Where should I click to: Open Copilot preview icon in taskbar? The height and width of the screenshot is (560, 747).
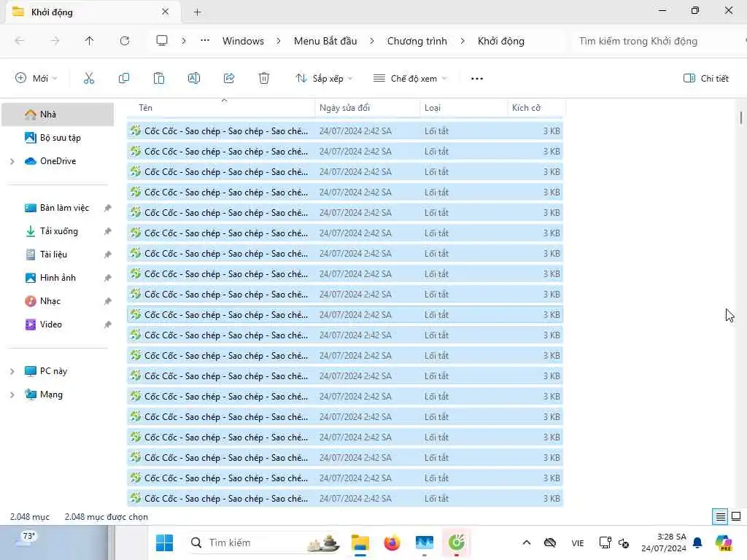(x=724, y=542)
